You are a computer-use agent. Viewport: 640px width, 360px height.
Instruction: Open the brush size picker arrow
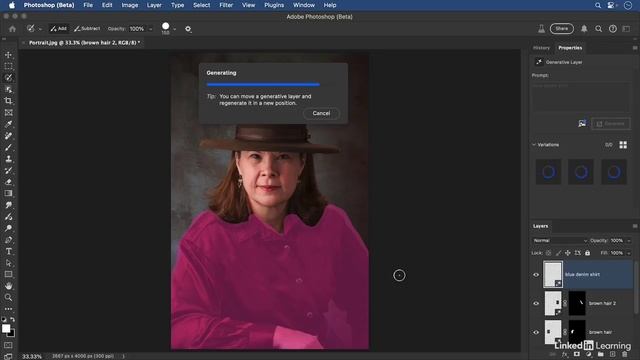click(x=175, y=29)
